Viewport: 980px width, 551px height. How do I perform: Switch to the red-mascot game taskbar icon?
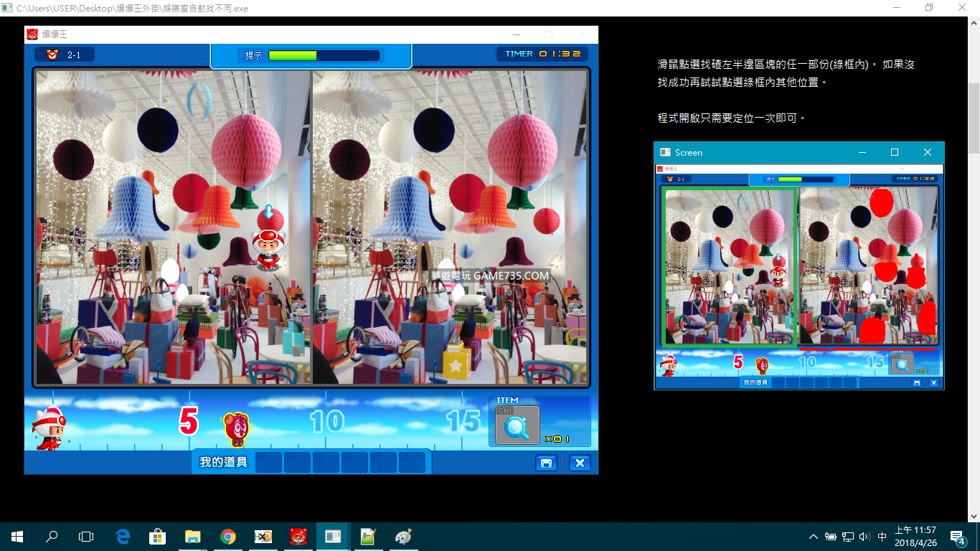(298, 537)
